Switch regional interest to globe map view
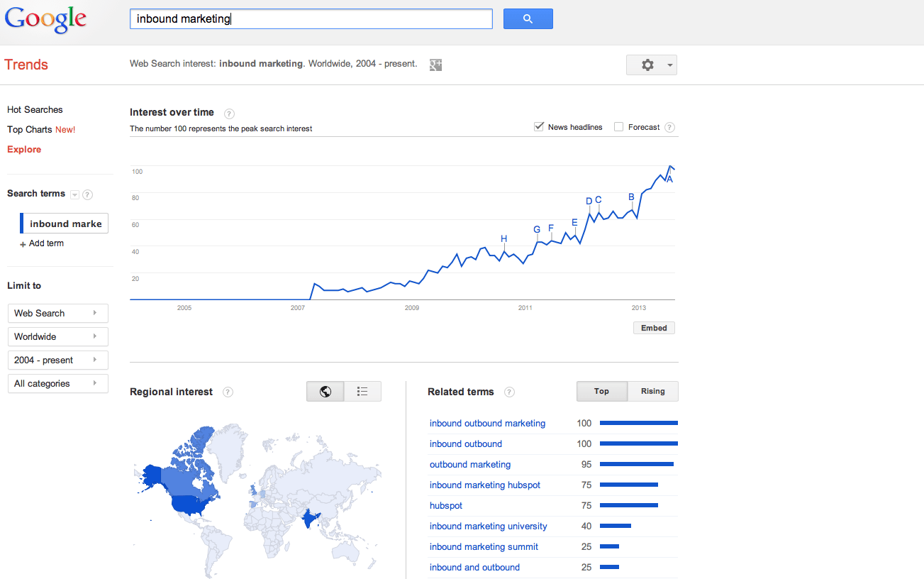Viewport: 924px width, 579px height. tap(325, 392)
